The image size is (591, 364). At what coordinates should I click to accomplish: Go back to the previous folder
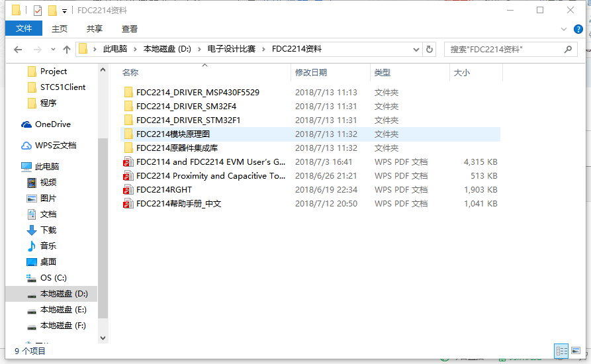click(x=18, y=50)
